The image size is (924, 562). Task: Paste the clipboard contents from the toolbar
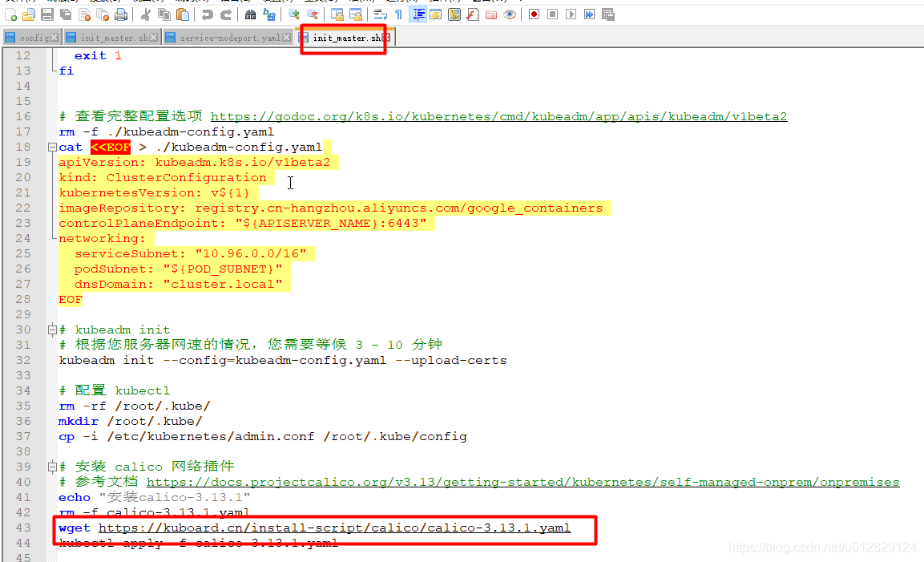[x=183, y=14]
